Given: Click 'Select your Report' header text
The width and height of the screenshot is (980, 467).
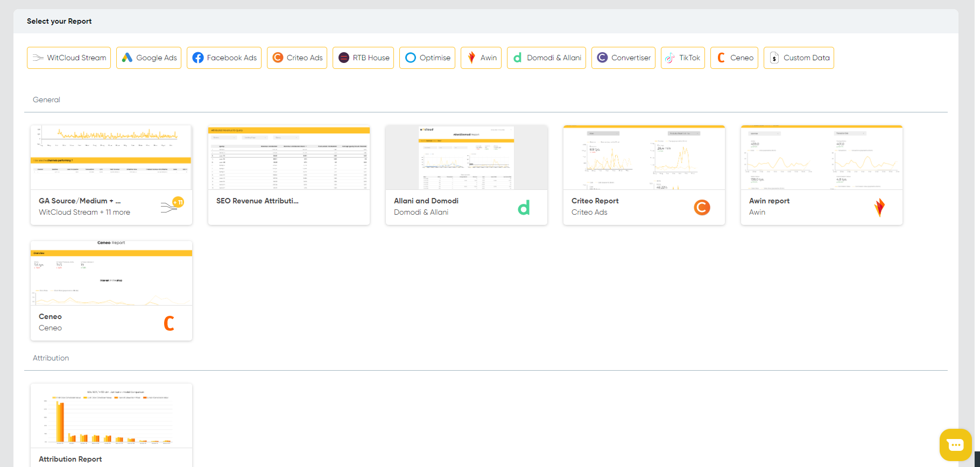Looking at the screenshot, I should 59,21.
